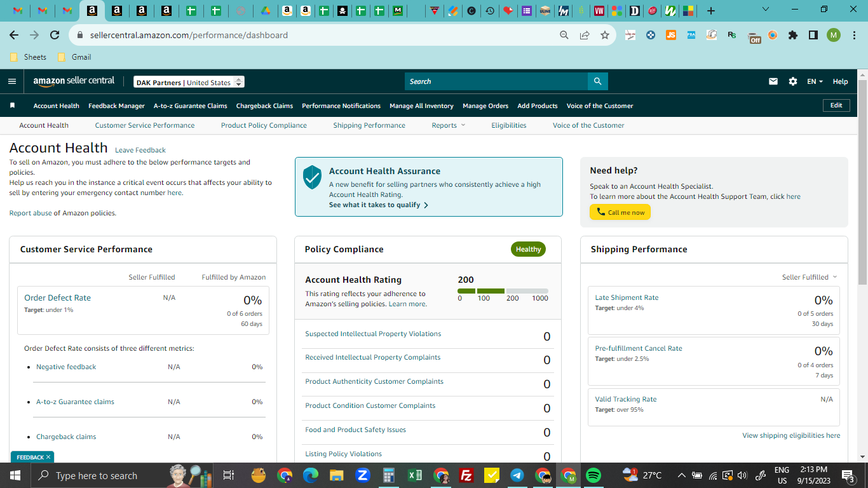868x488 pixels.
Task: Open the Sheets bookmark folder
Action: pyautogui.click(x=29, y=57)
